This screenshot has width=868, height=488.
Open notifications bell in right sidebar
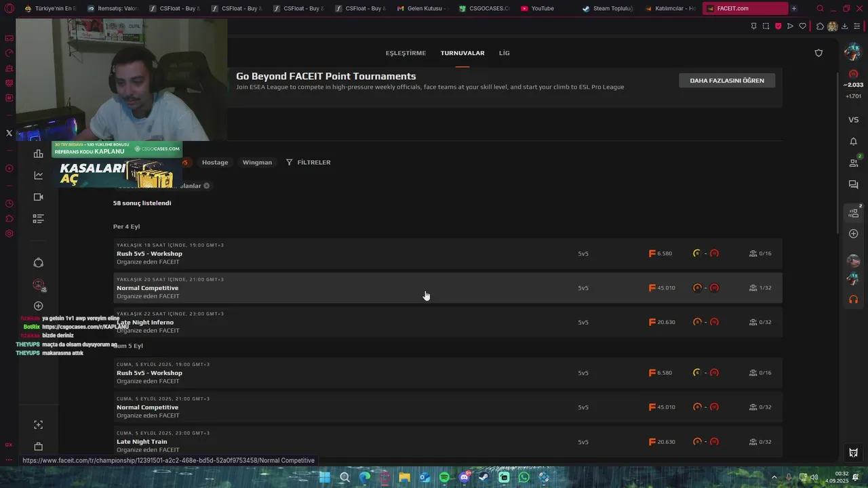coord(853,141)
